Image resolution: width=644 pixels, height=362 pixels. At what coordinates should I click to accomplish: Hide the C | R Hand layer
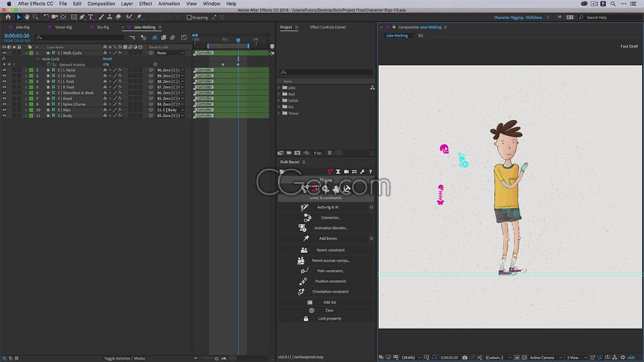(x=4, y=76)
